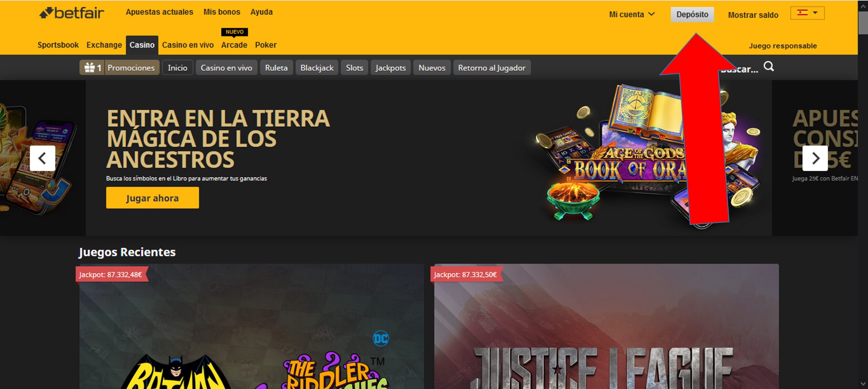Select the Casino tab
This screenshot has height=389, width=868.
point(142,45)
